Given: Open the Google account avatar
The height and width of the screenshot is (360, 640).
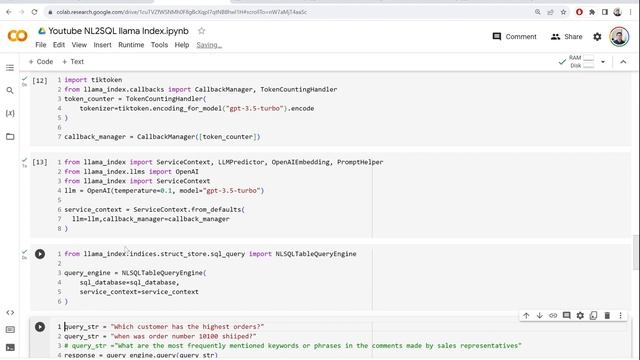Looking at the screenshot, I should (x=619, y=37).
